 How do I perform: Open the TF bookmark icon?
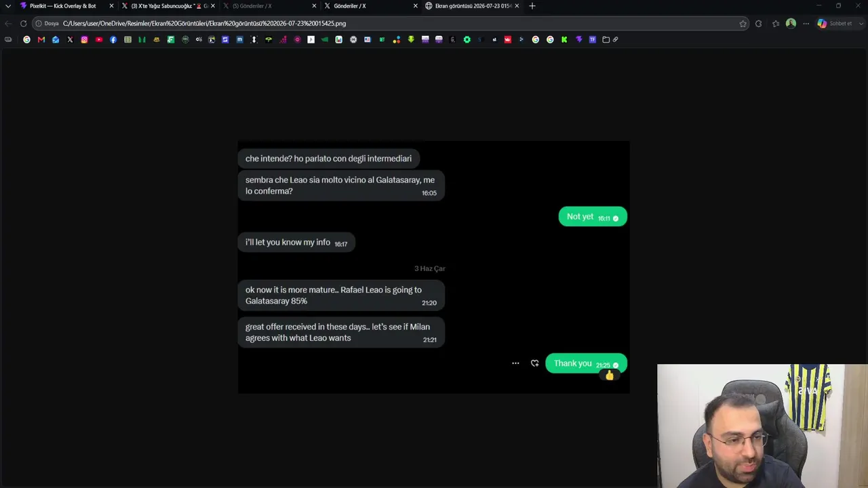click(x=593, y=39)
